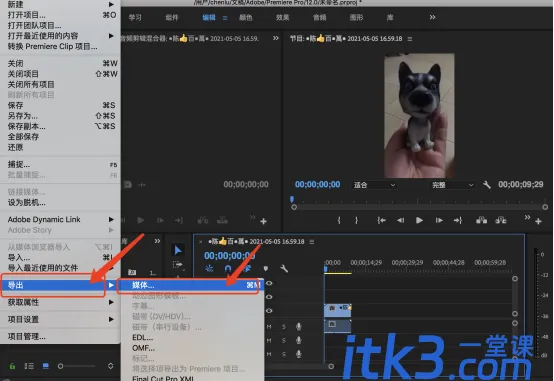The image size is (554, 381).
Task: Open sort icons control in Project panel
Action: point(110,366)
